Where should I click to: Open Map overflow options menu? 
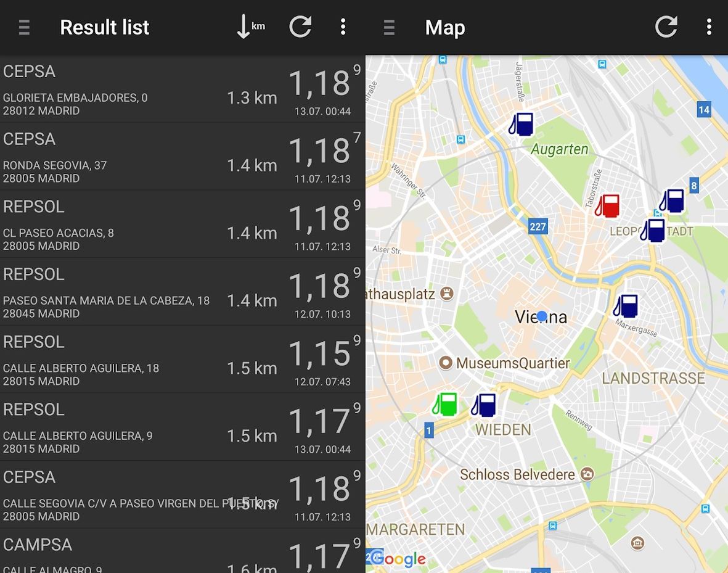(x=709, y=27)
